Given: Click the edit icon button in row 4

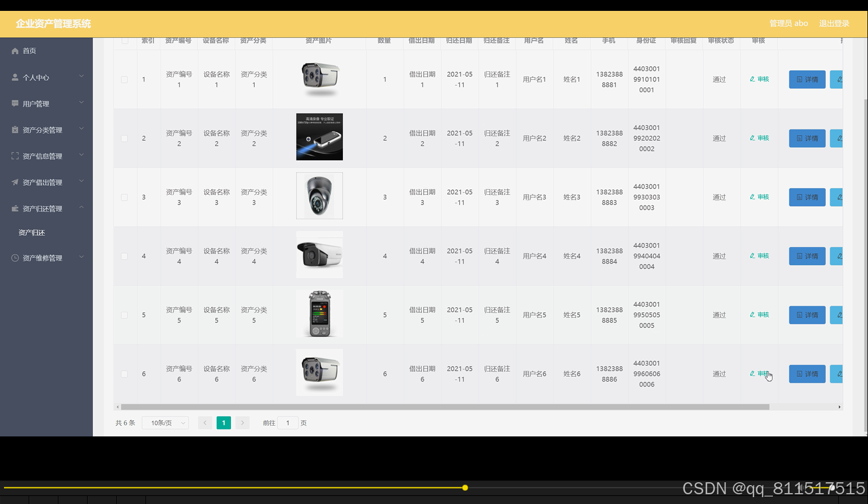Looking at the screenshot, I should 837,256.
